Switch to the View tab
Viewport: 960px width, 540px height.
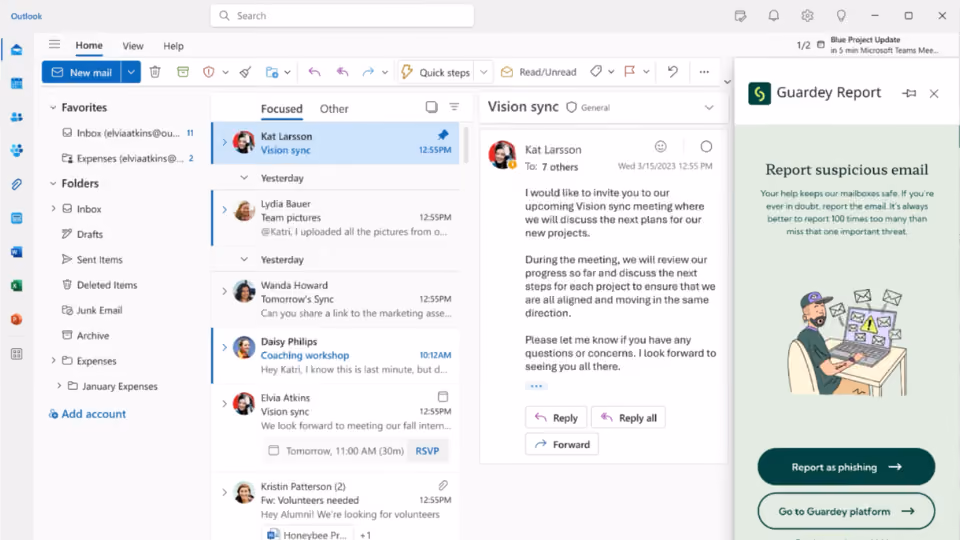click(x=133, y=46)
